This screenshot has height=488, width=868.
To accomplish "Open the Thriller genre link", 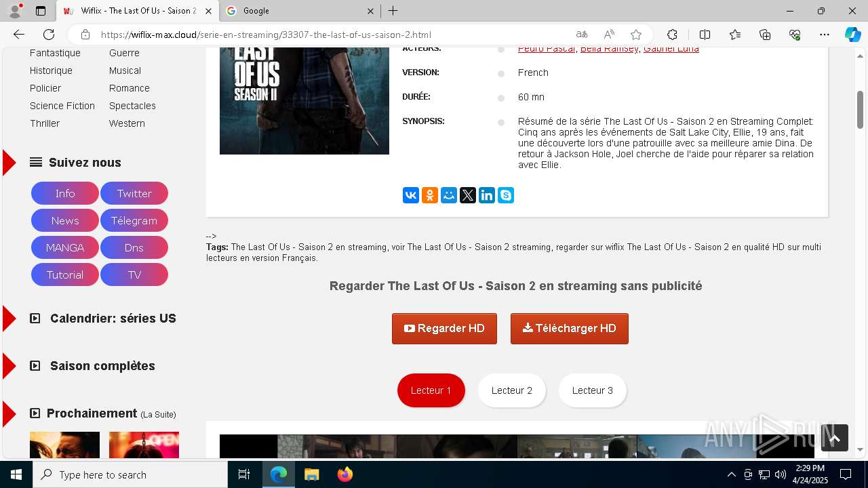I will click(x=45, y=123).
